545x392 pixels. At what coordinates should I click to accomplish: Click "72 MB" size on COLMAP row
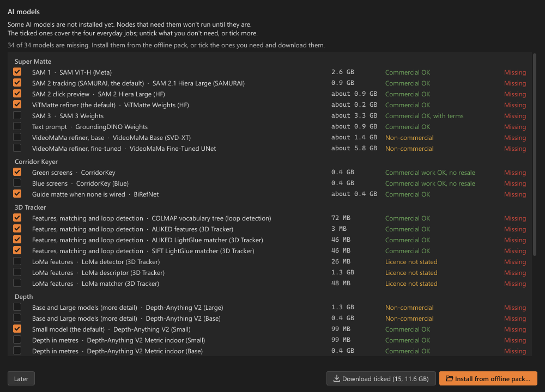tap(341, 218)
